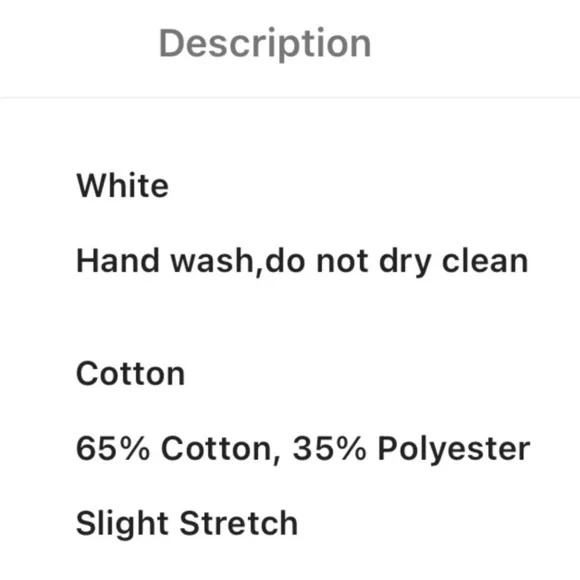Select the word Polyester

454,450
